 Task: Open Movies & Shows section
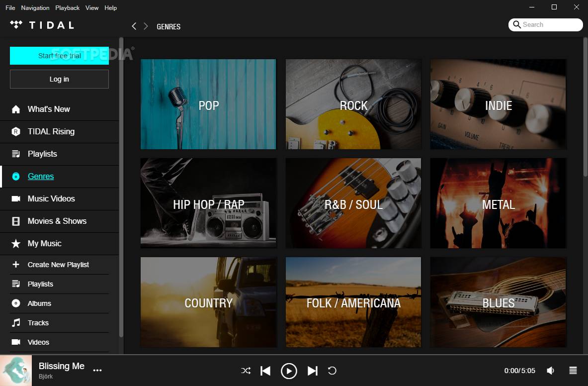(59, 221)
